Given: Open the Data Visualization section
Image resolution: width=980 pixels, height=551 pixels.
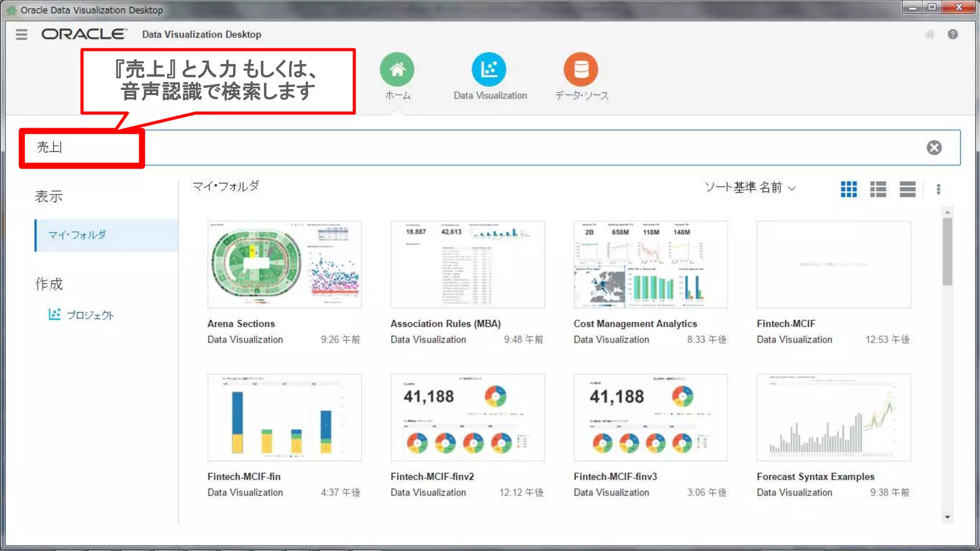Looking at the screenshot, I should [490, 77].
